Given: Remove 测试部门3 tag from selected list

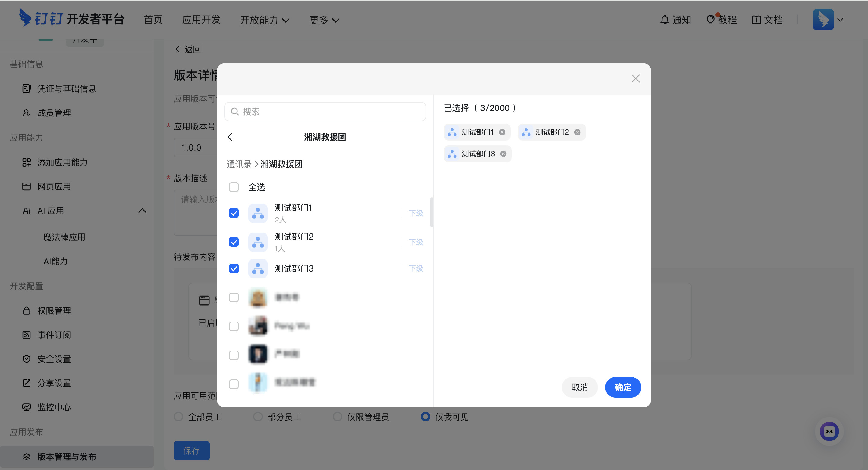Looking at the screenshot, I should (503, 154).
